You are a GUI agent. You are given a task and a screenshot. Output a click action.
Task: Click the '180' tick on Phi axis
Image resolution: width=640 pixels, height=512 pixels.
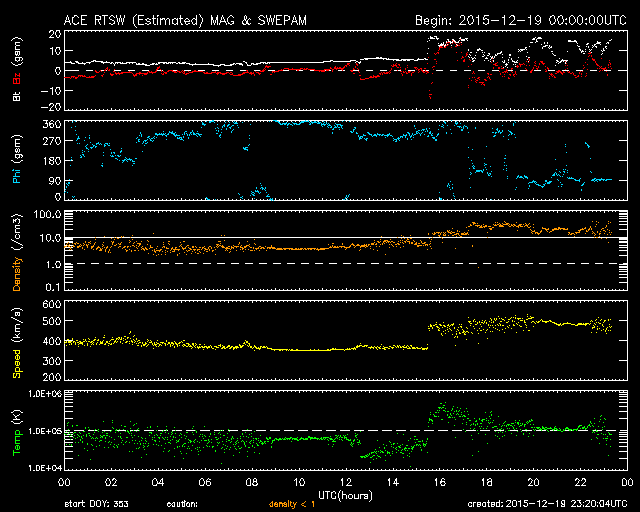(x=52, y=161)
